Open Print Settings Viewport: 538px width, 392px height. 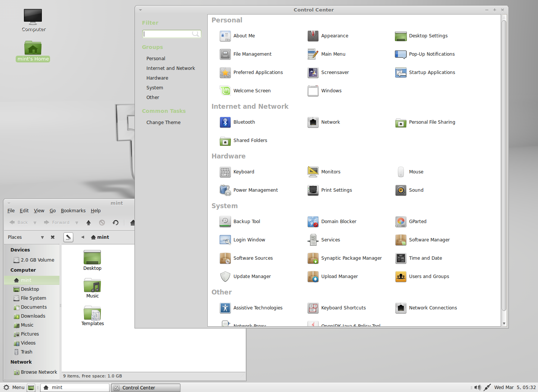[330, 190]
